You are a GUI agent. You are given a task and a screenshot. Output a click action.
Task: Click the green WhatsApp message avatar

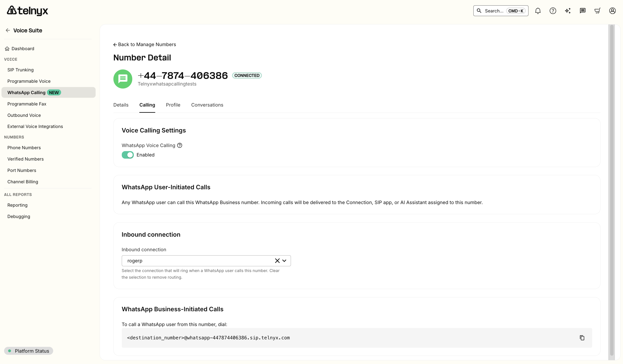123,79
